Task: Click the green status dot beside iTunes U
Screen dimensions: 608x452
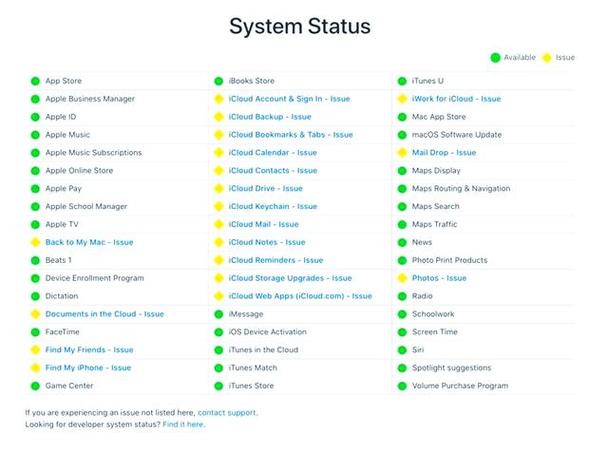Action: click(x=402, y=81)
